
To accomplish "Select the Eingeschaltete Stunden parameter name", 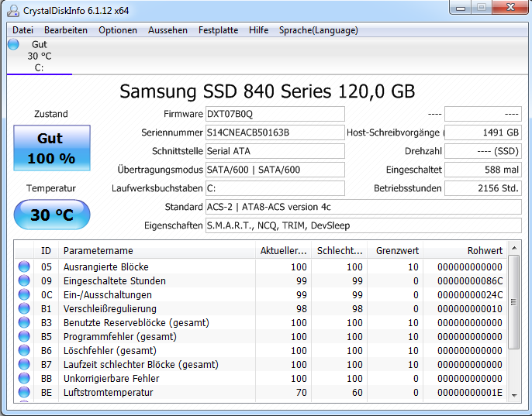I will click(115, 280).
